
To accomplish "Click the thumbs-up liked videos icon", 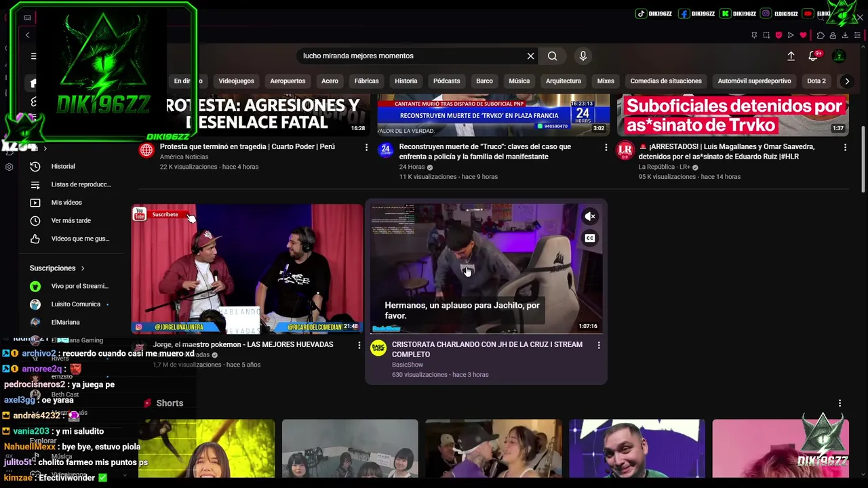I will [35, 239].
